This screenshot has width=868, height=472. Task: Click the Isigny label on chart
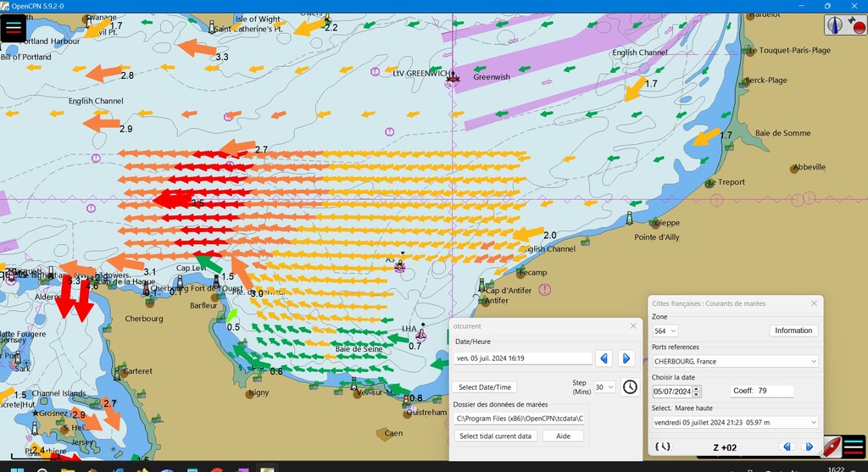click(x=259, y=392)
